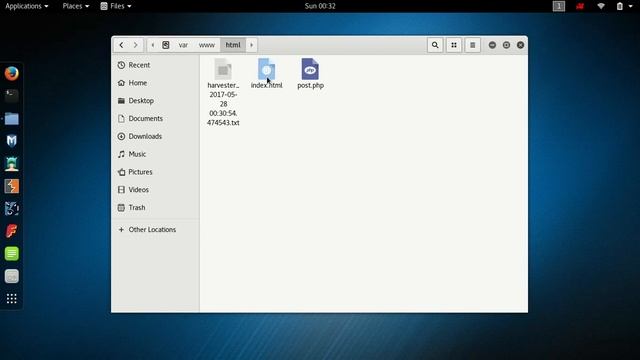Open Home in the sidebar
The height and width of the screenshot is (360, 640).
click(155, 83)
